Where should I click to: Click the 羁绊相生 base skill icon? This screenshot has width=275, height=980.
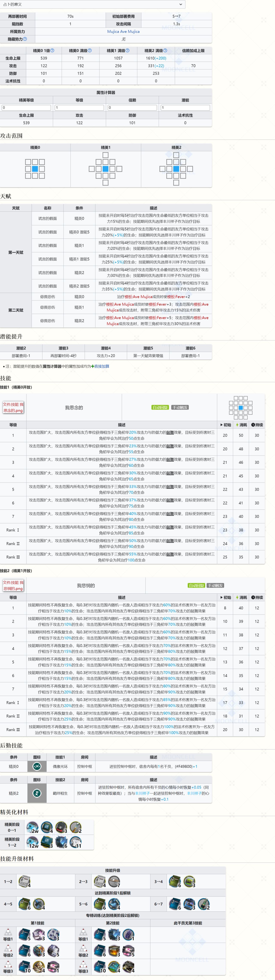(x=37, y=793)
